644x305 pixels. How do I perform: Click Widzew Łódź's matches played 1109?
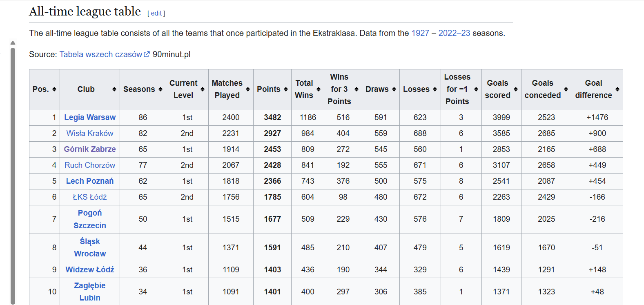coord(231,270)
